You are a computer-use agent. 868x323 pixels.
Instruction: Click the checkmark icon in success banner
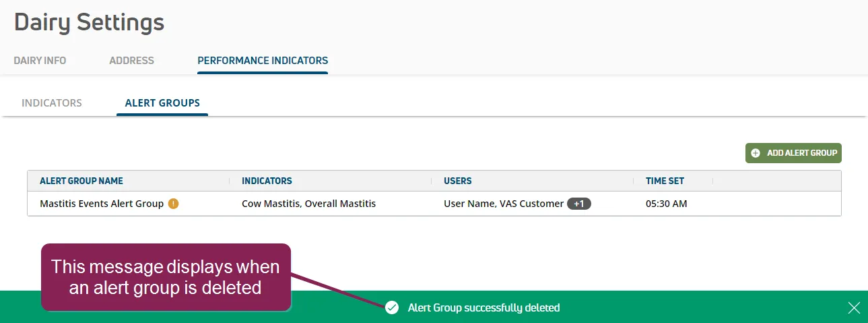(x=392, y=307)
